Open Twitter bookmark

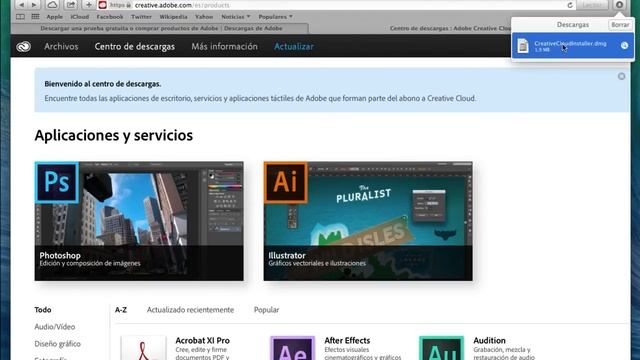pos(141,17)
